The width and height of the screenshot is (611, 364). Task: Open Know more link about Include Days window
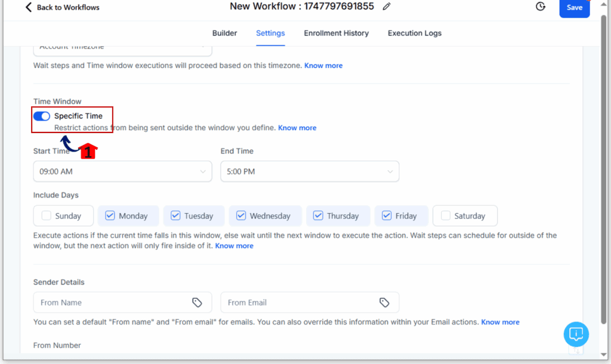pos(234,246)
